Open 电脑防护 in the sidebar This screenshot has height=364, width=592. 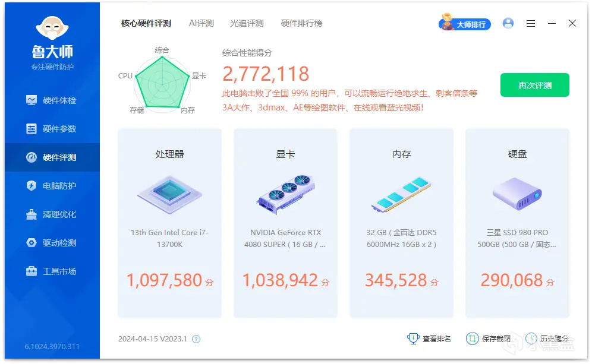coord(52,186)
